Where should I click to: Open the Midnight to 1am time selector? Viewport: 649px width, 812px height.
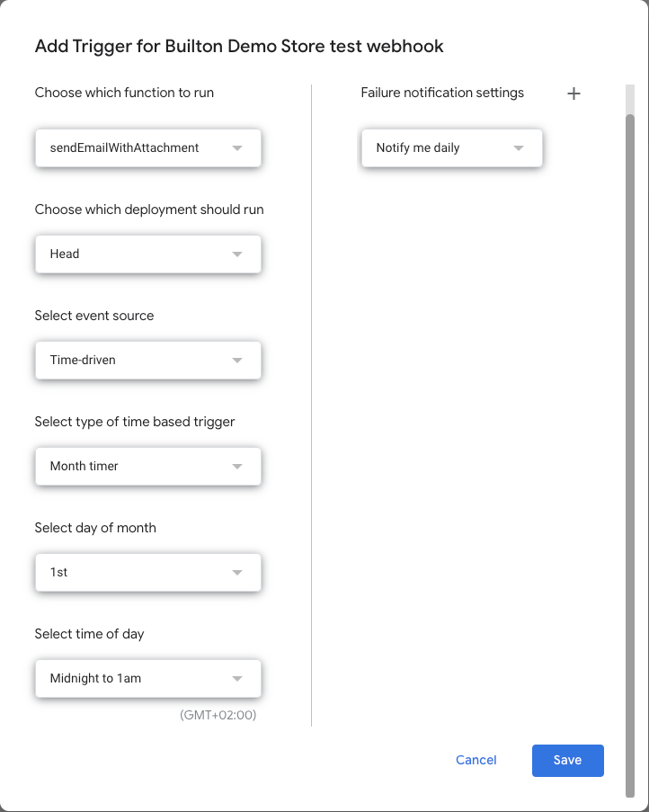148,679
